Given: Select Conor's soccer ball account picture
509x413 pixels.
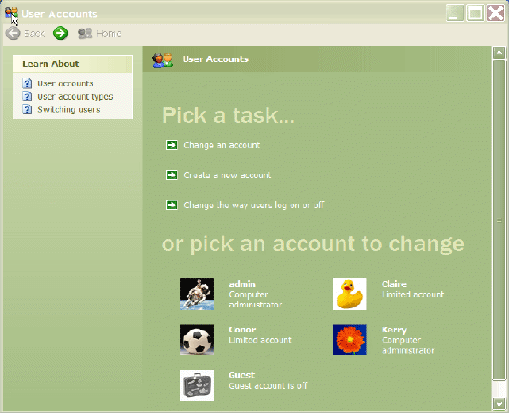Looking at the screenshot, I should [197, 340].
